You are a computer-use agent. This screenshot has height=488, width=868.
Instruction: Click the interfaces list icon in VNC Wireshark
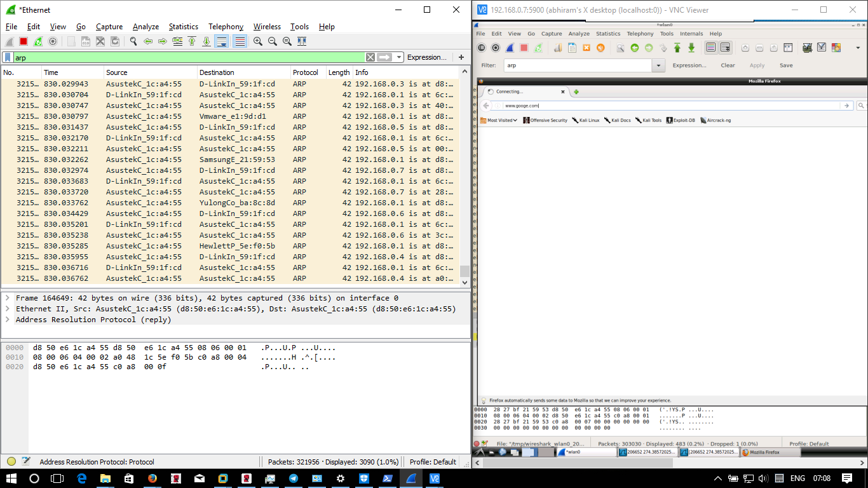(x=481, y=48)
